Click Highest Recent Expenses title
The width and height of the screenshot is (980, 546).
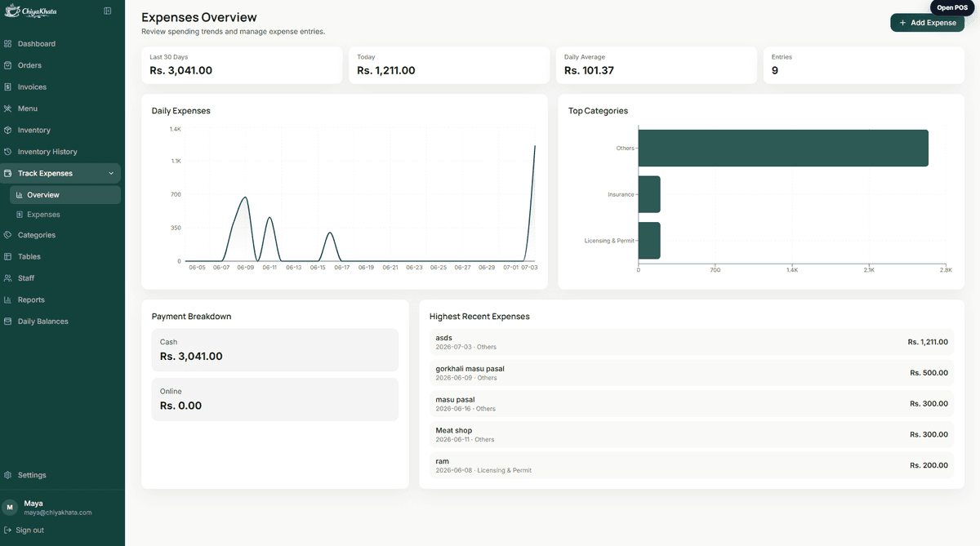[479, 316]
